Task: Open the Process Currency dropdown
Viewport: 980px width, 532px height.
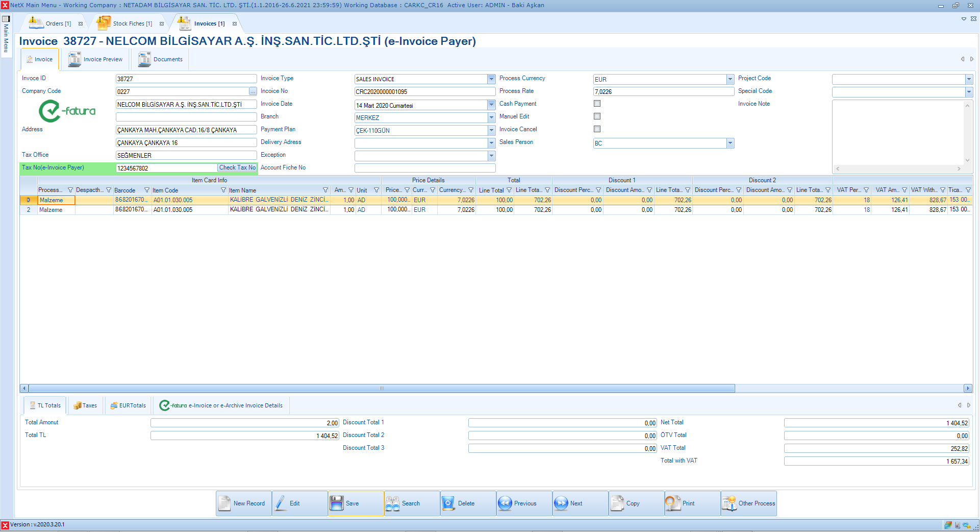Action: 730,79
